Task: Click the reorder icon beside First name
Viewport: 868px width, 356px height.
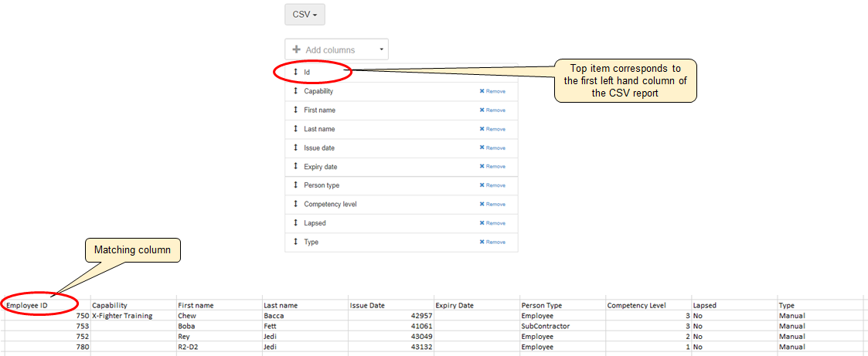Action: pyautogui.click(x=295, y=110)
